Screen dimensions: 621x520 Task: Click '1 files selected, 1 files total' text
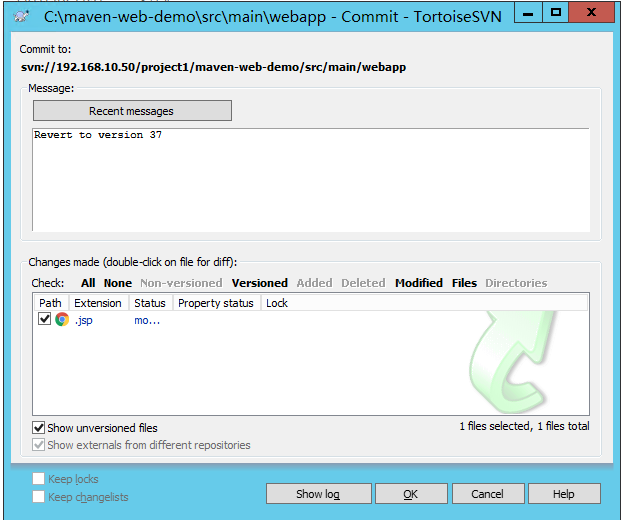click(x=524, y=426)
